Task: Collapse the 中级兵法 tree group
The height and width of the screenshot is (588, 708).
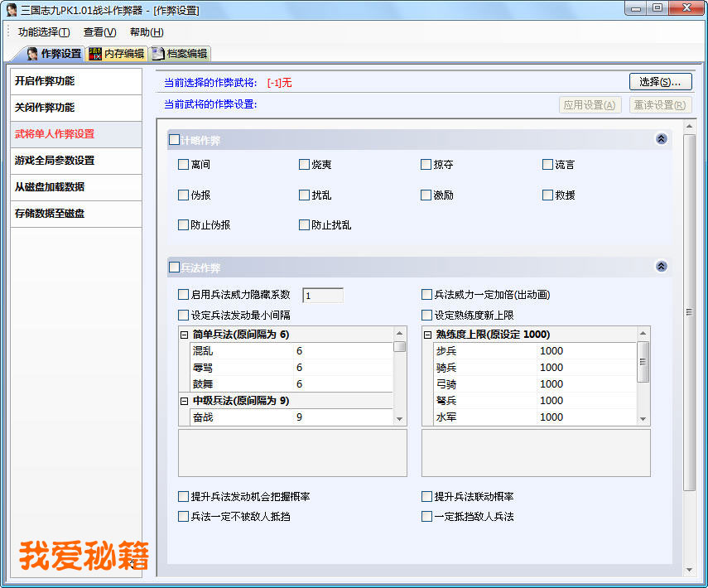Action: click(185, 401)
